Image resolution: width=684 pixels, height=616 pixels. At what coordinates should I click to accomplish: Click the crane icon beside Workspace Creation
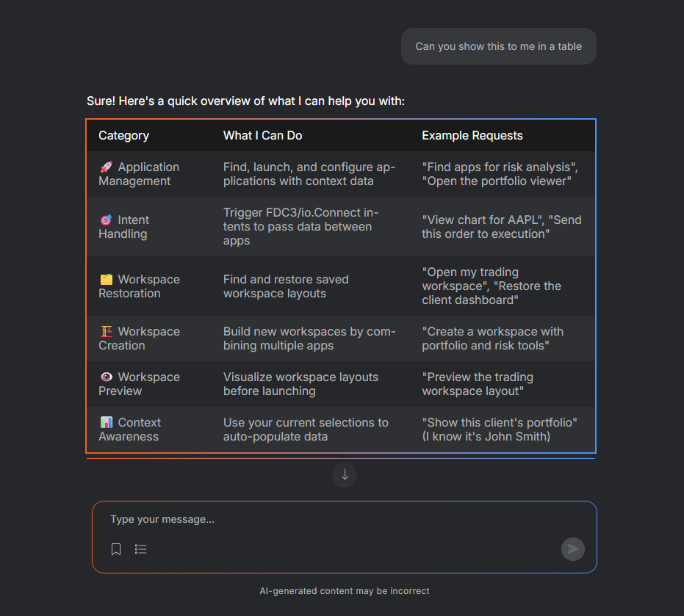(107, 332)
